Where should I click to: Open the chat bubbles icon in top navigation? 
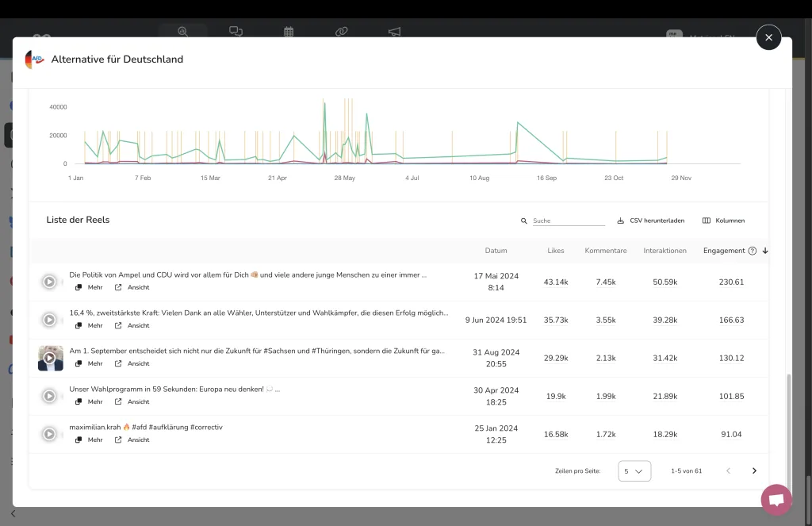coord(236,31)
